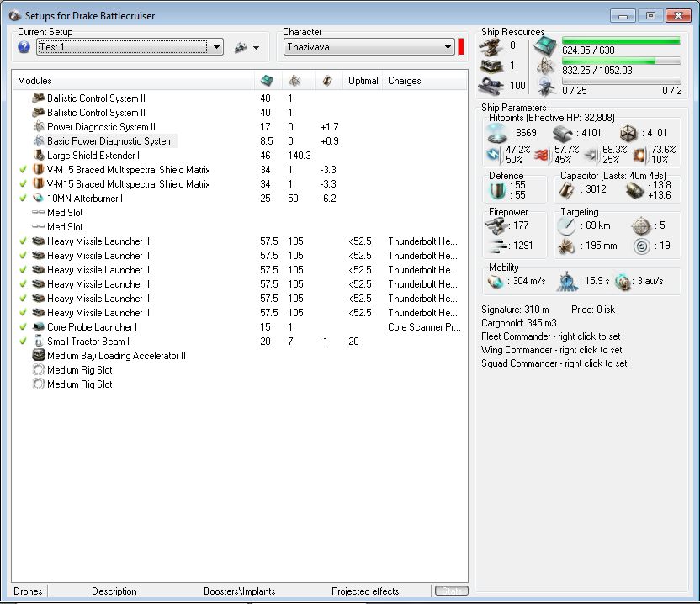Click the Optimal column header
700x604 pixels.
tap(363, 81)
